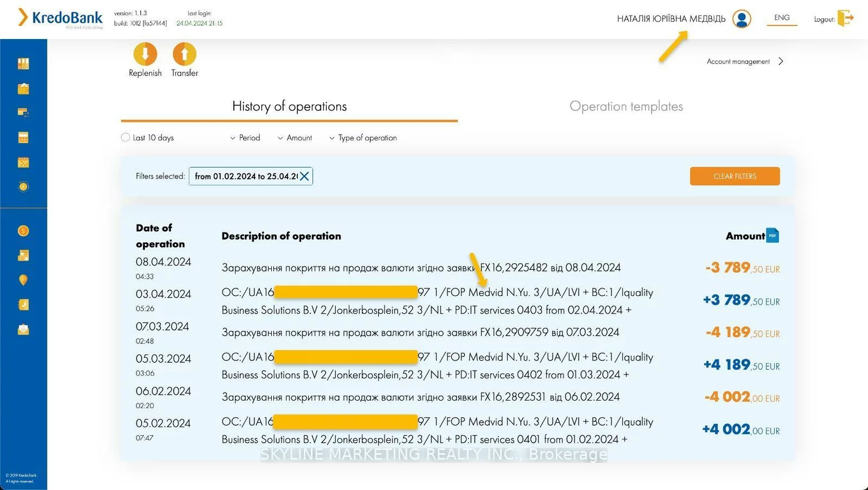Open the clock icon in sidebar
This screenshot has width=868, height=490.
23,187
